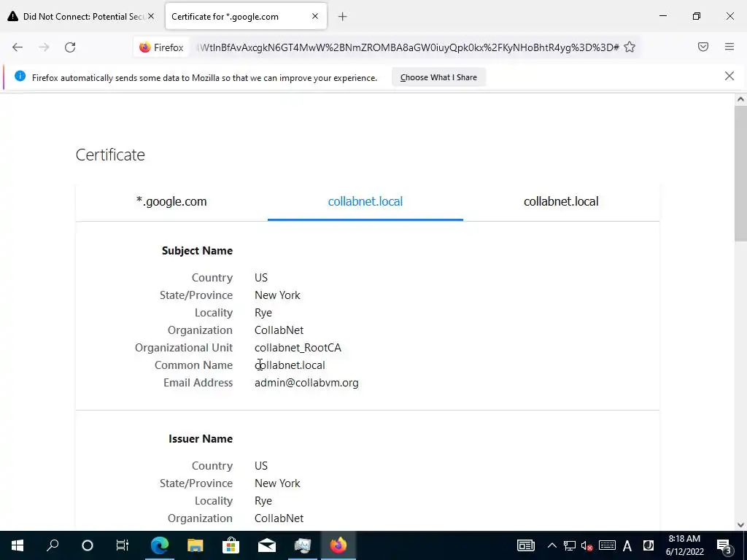Image resolution: width=747 pixels, height=560 pixels.
Task: Open the touch keyboard tray icon
Action: coord(607,545)
